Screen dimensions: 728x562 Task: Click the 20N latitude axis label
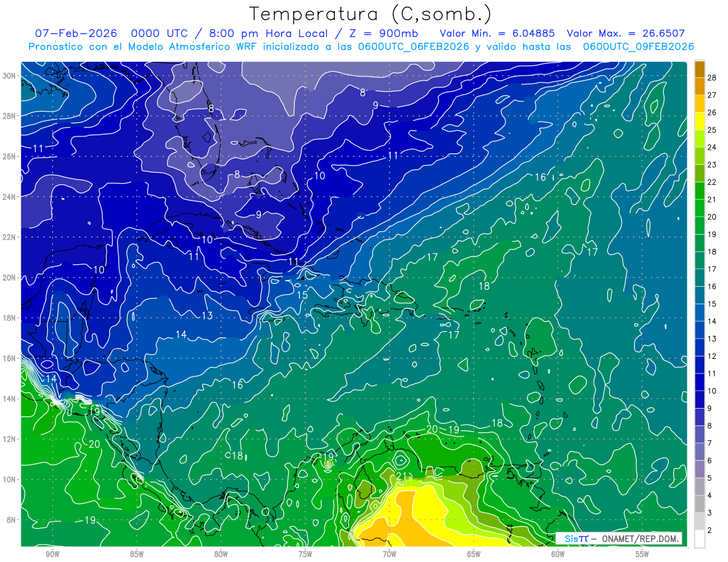pyautogui.click(x=9, y=278)
